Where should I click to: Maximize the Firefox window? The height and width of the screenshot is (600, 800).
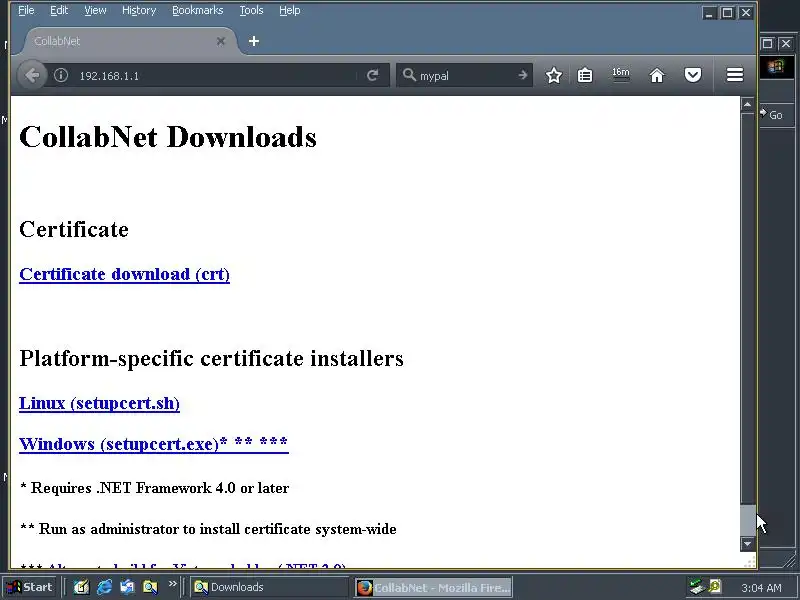[728, 13]
